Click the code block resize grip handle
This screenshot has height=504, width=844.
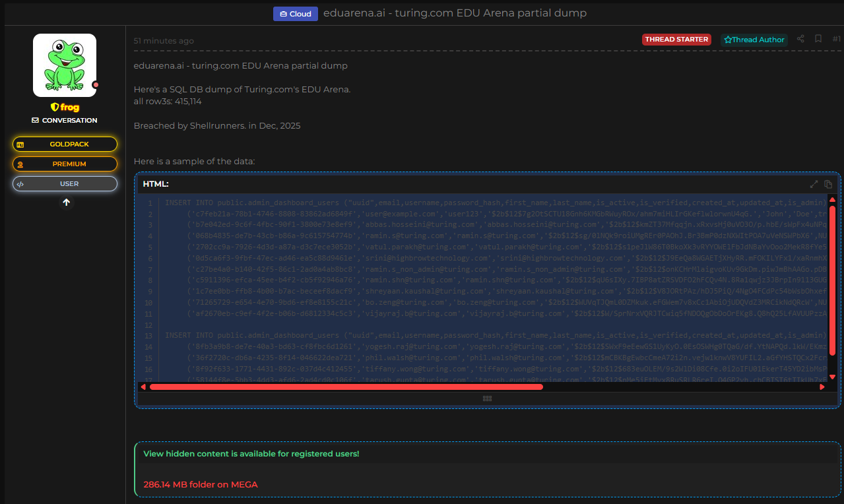[488, 398]
